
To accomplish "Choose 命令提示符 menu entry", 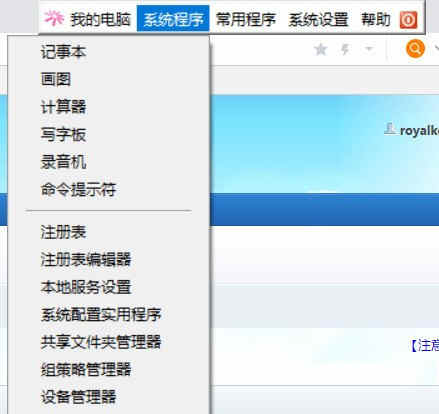I will pyautogui.click(x=78, y=189).
